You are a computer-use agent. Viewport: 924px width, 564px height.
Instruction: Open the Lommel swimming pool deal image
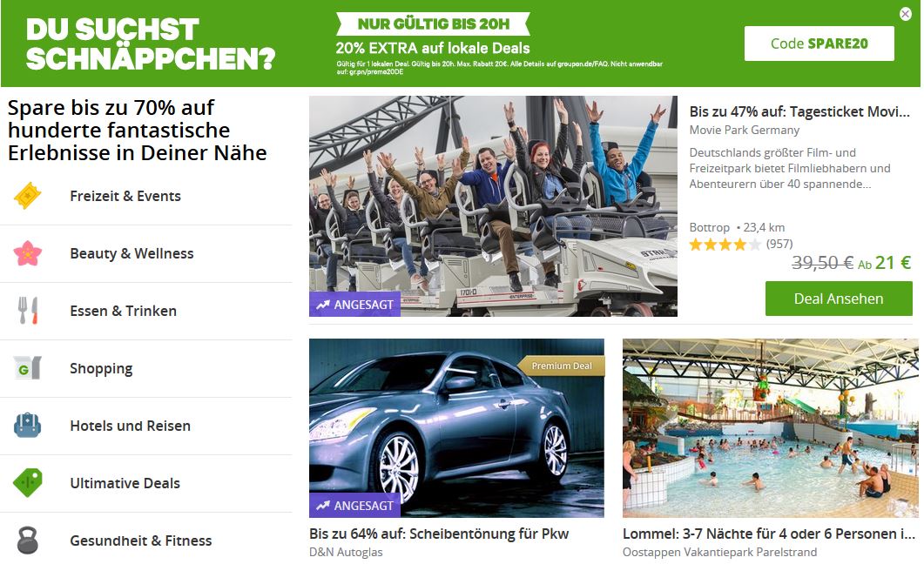(x=771, y=428)
